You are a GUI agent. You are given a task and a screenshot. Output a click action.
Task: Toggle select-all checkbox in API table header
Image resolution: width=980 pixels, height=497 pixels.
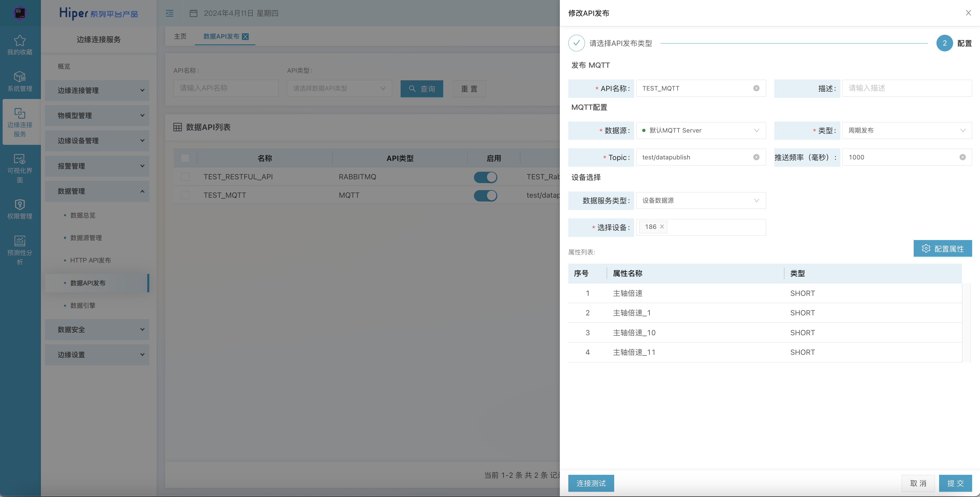coord(185,158)
